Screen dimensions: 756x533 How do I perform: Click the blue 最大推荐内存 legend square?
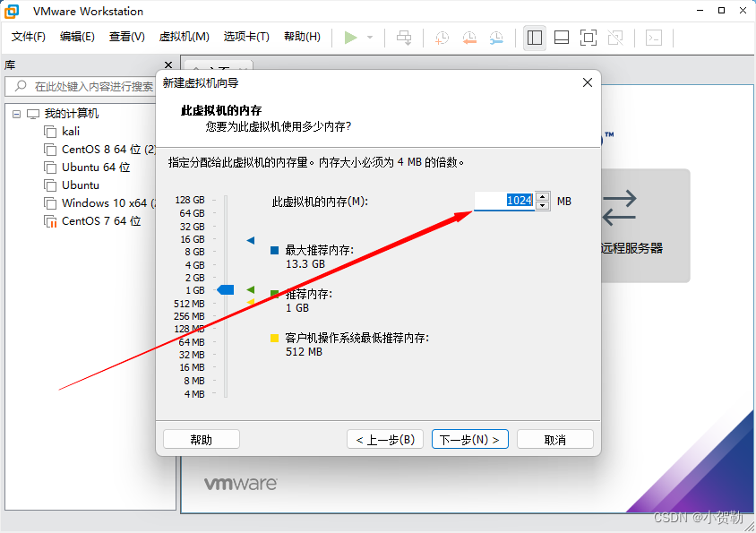pyautogui.click(x=275, y=250)
